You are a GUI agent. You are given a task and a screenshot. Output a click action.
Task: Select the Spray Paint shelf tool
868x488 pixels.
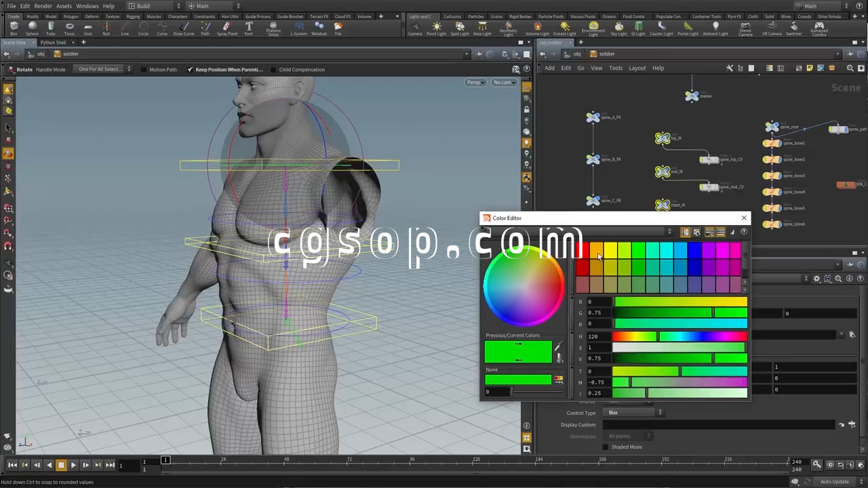[x=226, y=28]
